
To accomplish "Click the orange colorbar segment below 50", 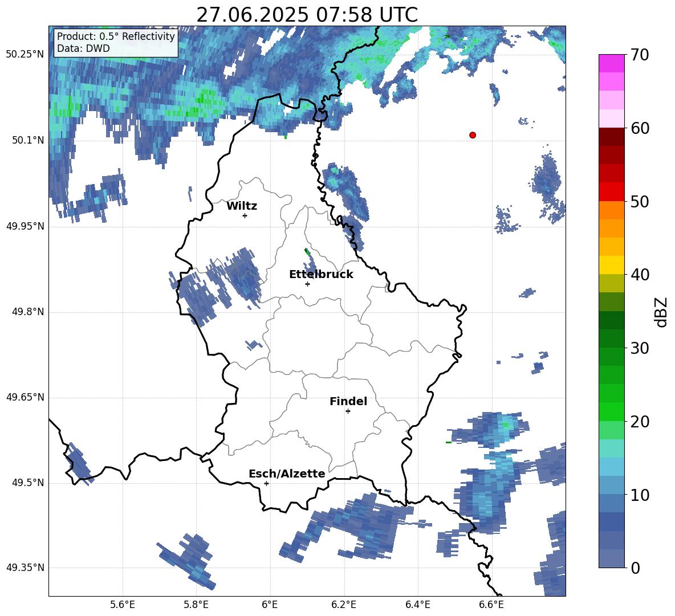I will [611, 210].
